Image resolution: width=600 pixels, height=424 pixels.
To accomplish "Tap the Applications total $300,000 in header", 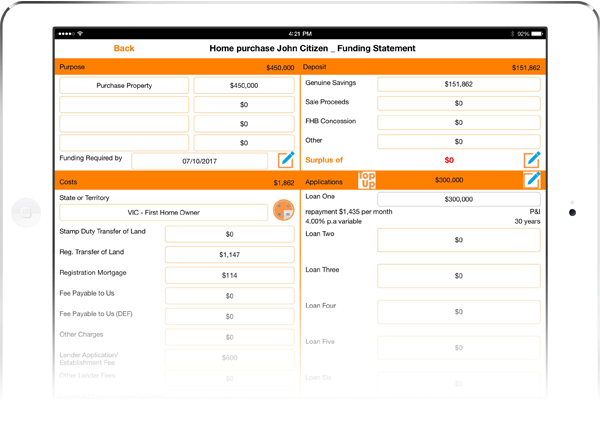I will pyautogui.click(x=449, y=180).
